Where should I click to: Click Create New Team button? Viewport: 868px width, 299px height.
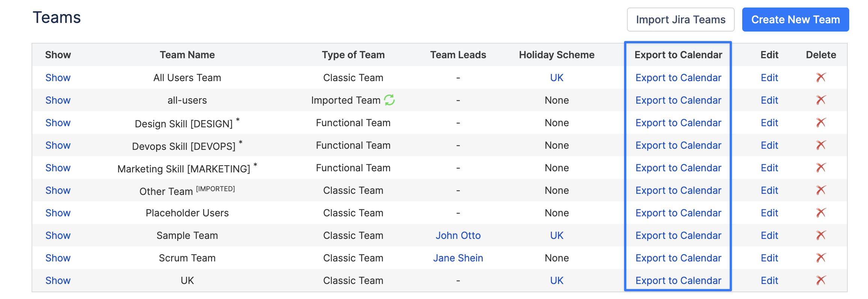click(x=795, y=20)
